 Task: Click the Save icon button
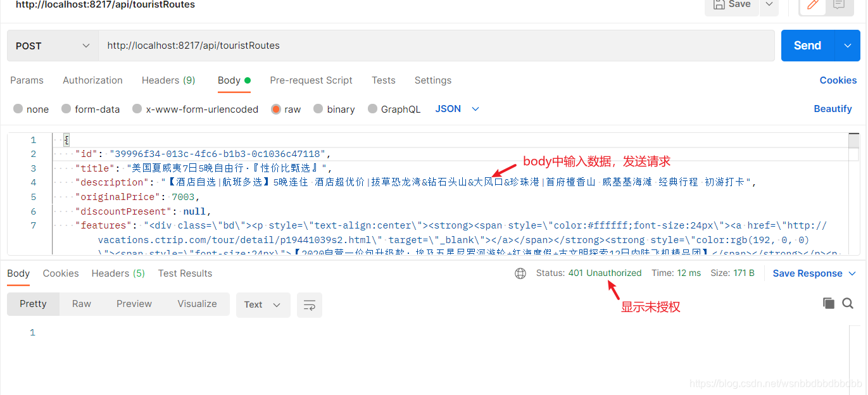pyautogui.click(x=733, y=5)
